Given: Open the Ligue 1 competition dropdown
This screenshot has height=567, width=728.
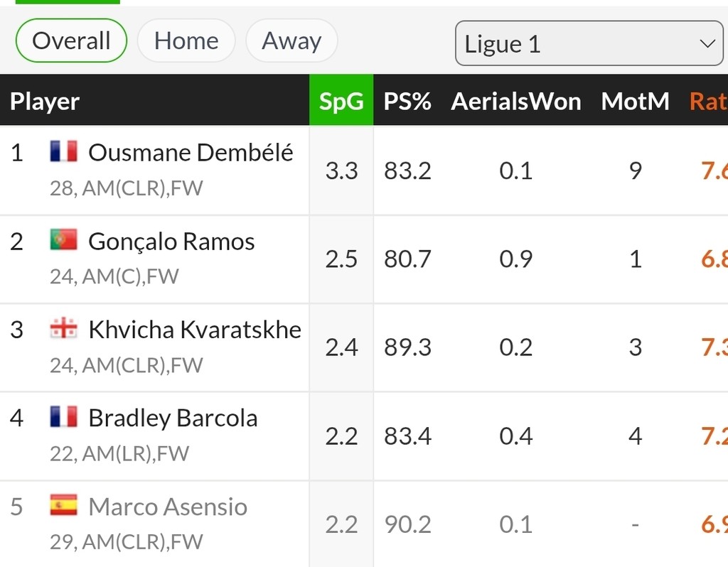Looking at the screenshot, I should [x=589, y=43].
